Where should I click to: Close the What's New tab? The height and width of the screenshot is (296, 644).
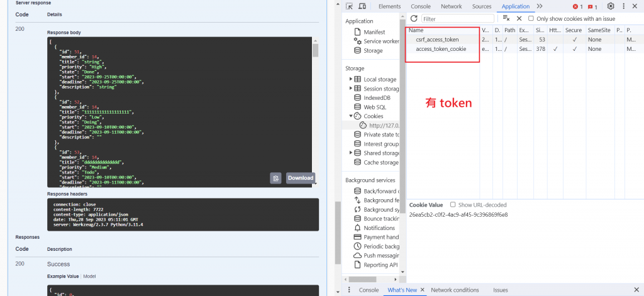pos(422,290)
